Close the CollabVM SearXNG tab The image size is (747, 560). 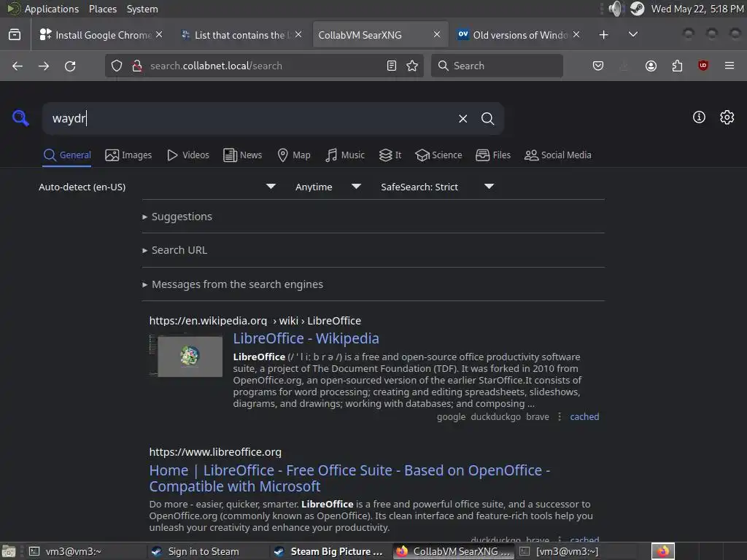437,34
